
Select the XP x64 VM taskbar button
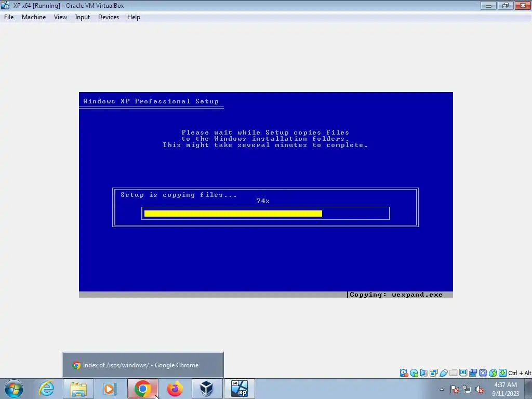(239, 389)
